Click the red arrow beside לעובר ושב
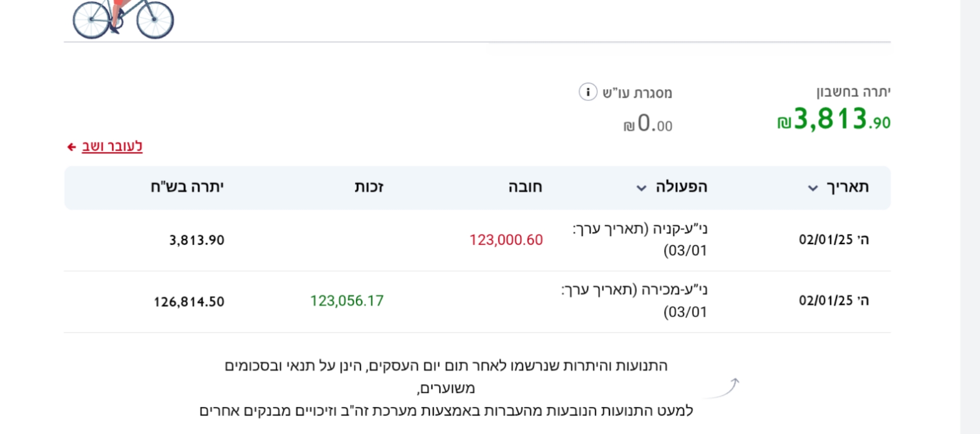980x434 pixels. tap(71, 147)
